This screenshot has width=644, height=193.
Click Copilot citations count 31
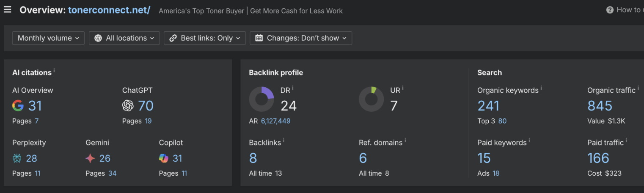(x=177, y=158)
